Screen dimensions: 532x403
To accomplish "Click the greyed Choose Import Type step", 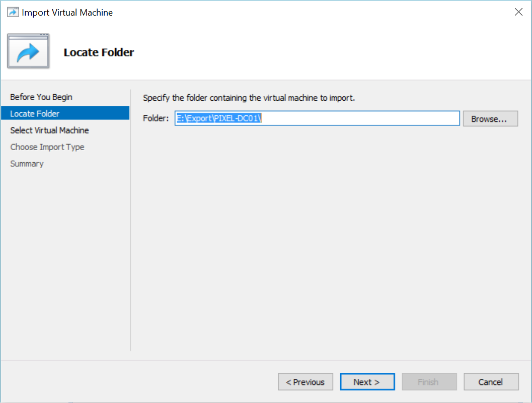I will pyautogui.click(x=47, y=147).
